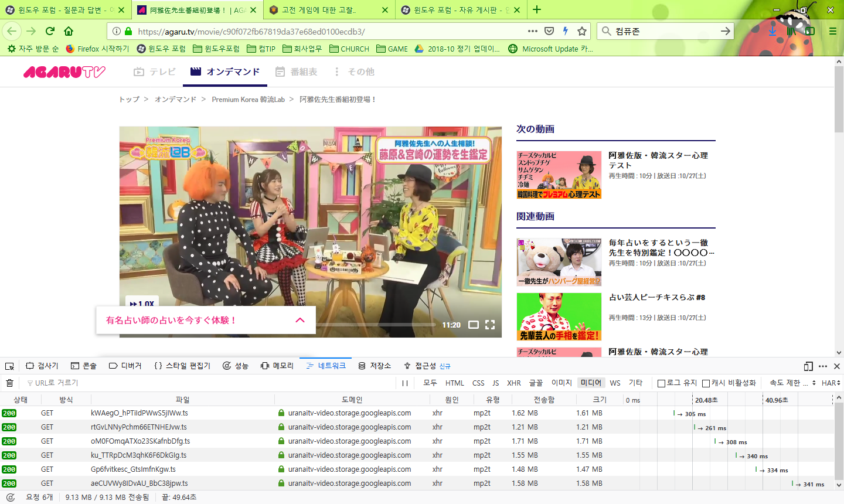Open the GAME bookmarks folder
The image size is (844, 504).
point(392,49)
